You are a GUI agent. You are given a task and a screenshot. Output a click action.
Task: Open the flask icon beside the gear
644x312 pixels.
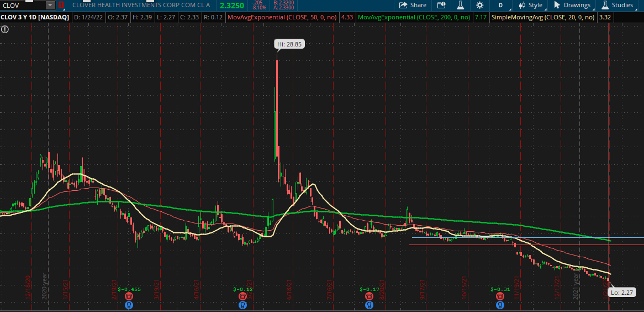click(x=460, y=6)
